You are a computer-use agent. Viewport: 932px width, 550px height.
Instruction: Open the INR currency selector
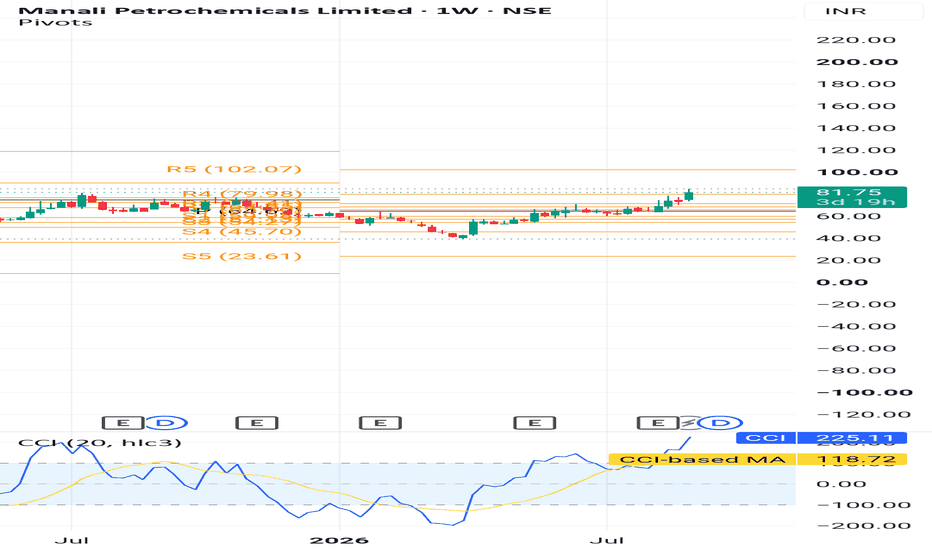tap(845, 11)
